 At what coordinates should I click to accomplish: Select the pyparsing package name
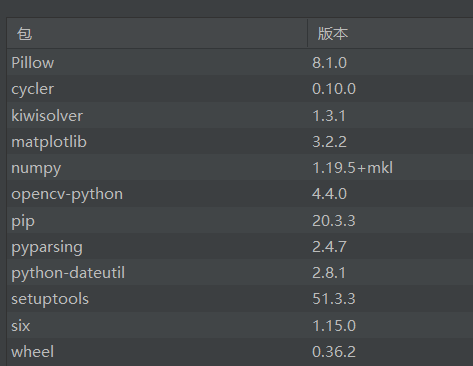(47, 248)
